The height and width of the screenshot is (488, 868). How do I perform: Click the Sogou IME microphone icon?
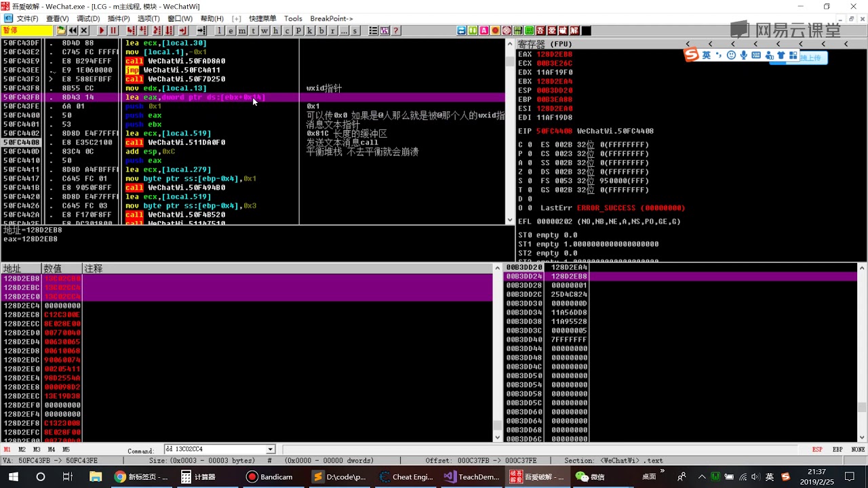coord(743,56)
